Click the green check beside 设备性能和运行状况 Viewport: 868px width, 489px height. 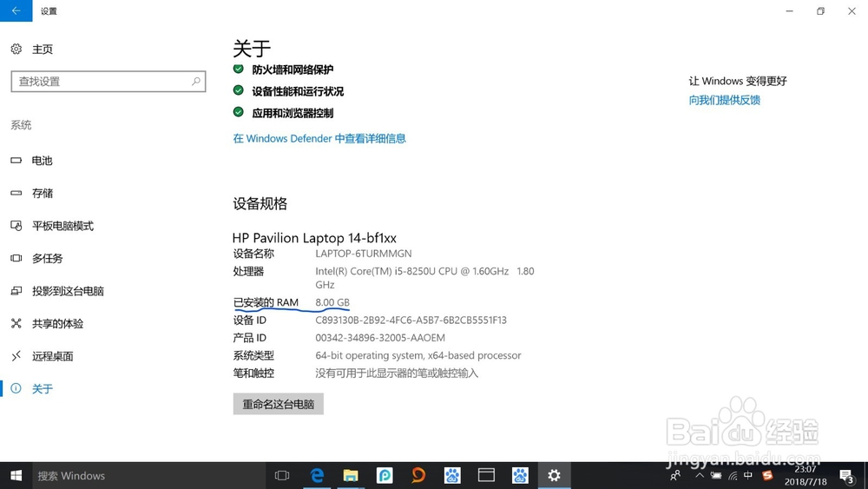pos(239,90)
